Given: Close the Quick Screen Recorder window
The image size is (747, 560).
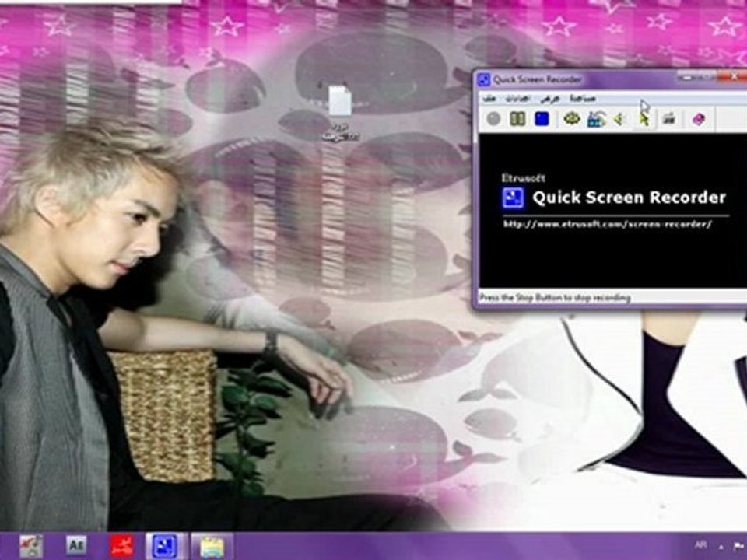Looking at the screenshot, I should coord(734,76).
